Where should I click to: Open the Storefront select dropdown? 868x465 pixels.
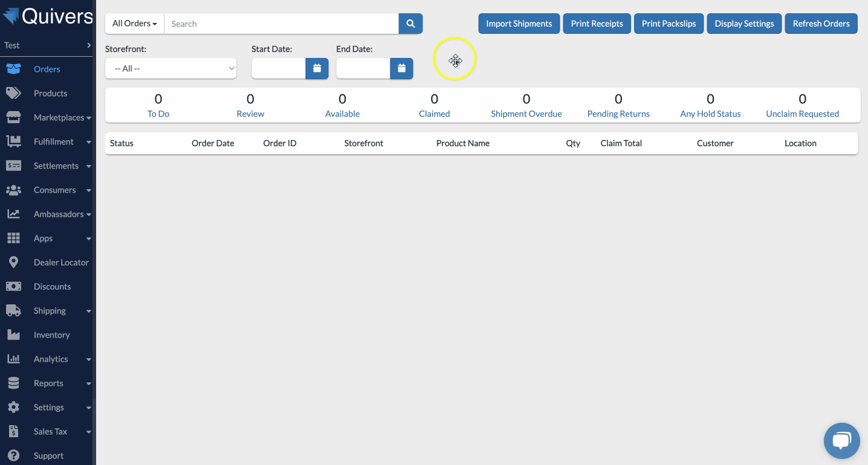point(171,68)
